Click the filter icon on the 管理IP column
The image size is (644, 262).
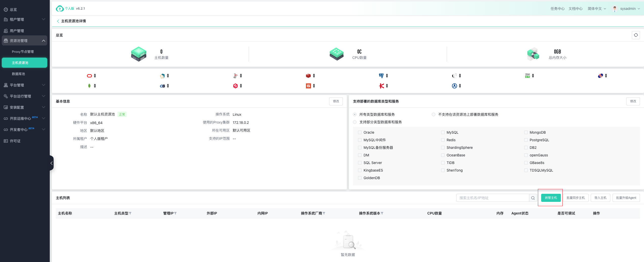click(175, 213)
